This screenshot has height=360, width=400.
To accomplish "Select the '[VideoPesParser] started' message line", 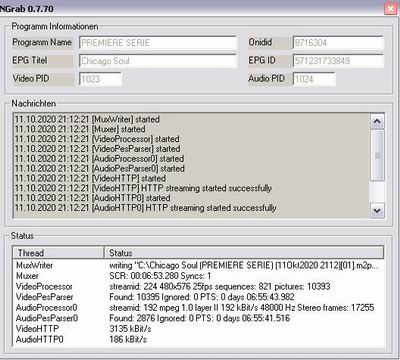I will pyautogui.click(x=97, y=149).
